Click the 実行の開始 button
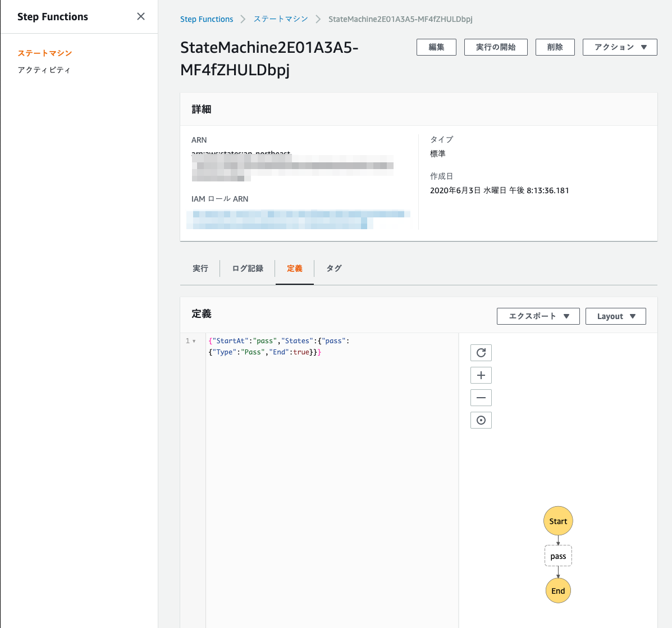 (x=495, y=47)
